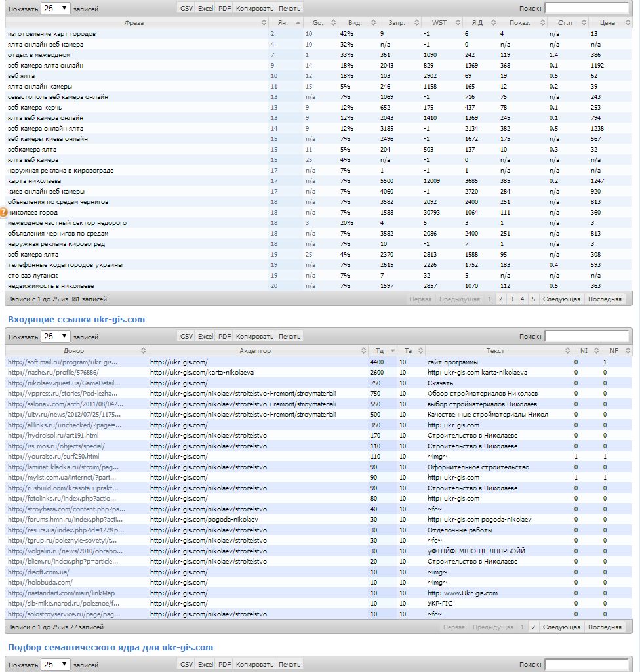Click Последняя under the incoming links table
Viewport: 640px width, 672px height.
[604, 627]
